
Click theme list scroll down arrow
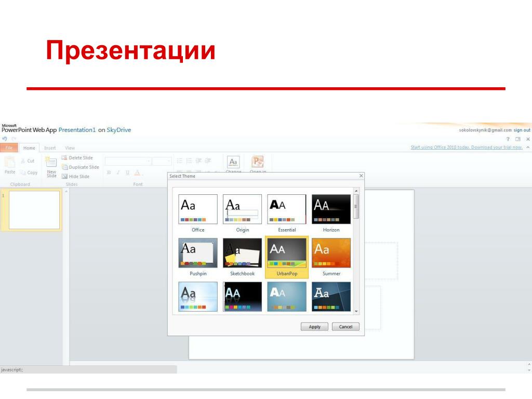(x=356, y=311)
